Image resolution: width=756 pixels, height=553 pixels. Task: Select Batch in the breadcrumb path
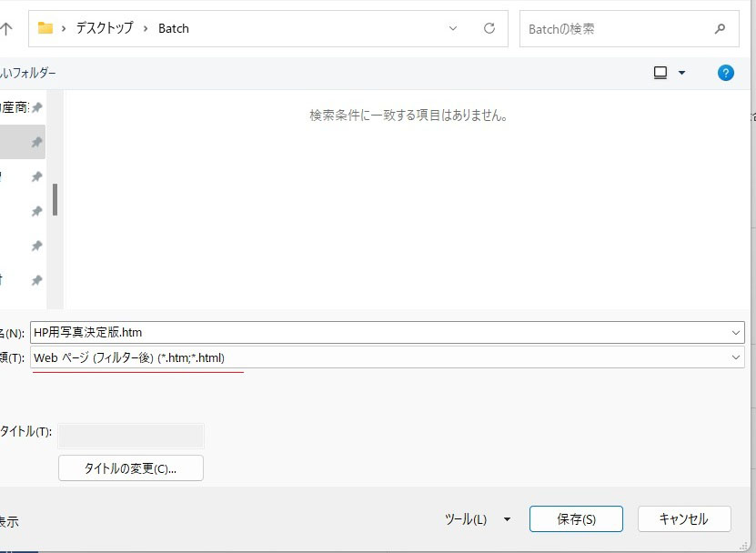click(174, 28)
